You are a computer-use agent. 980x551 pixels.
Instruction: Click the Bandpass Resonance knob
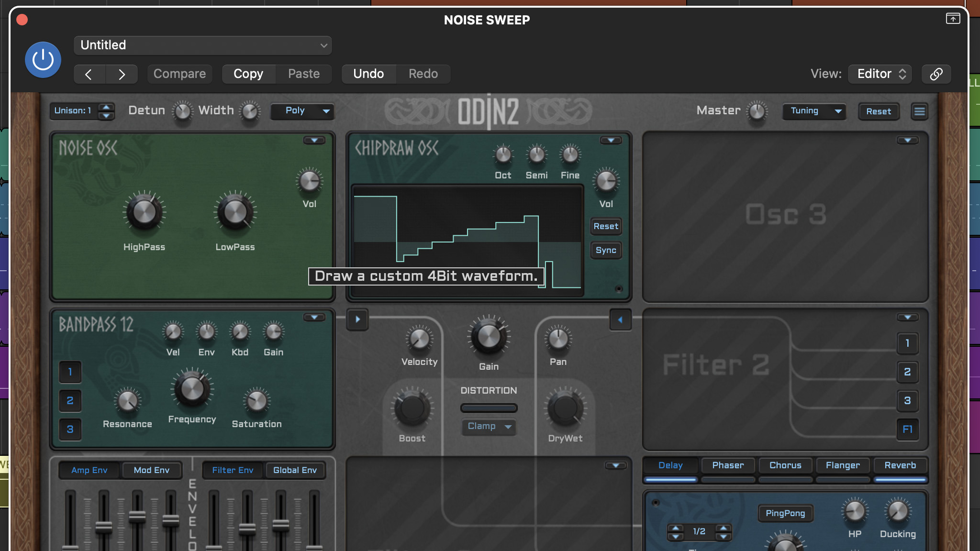(x=127, y=401)
